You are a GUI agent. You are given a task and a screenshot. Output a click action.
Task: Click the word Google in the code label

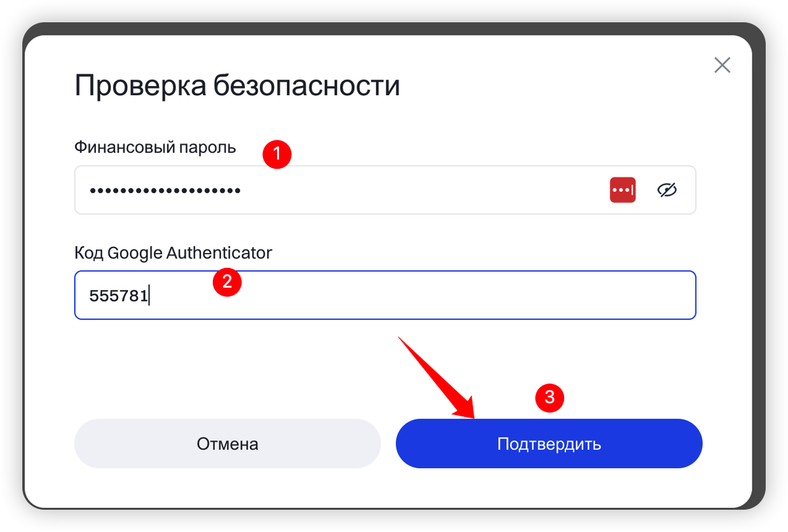coord(135,253)
